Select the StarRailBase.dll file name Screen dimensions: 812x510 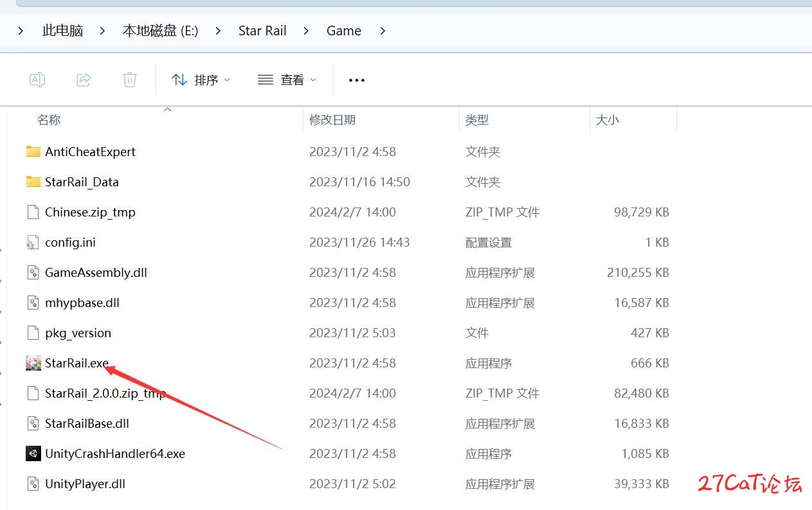[87, 423]
